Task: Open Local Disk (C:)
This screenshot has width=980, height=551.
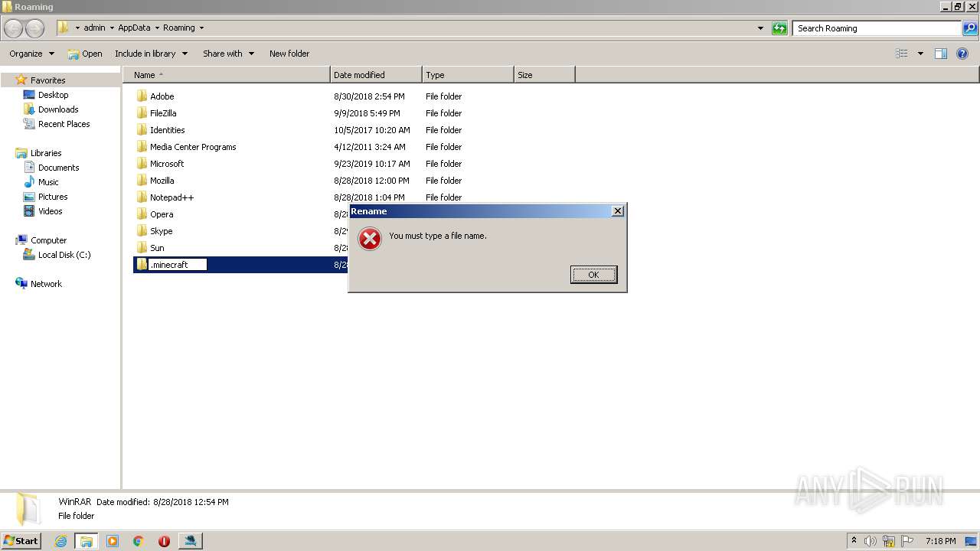Action: click(x=64, y=255)
